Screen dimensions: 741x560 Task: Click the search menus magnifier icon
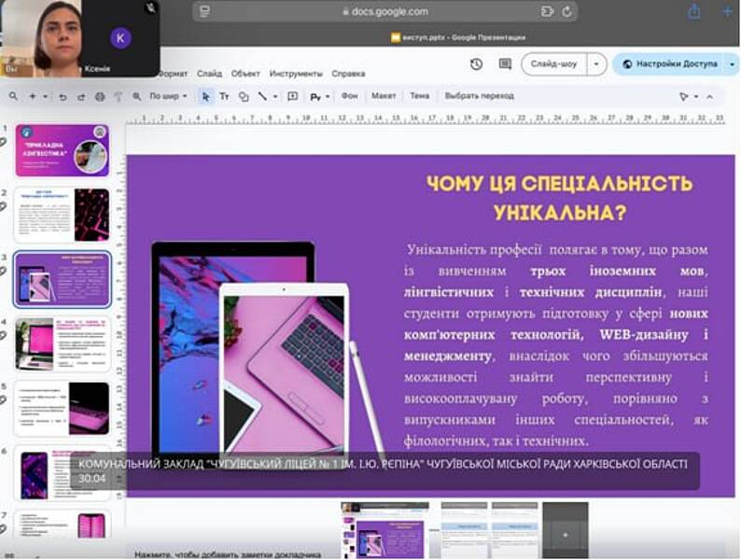coord(13,96)
